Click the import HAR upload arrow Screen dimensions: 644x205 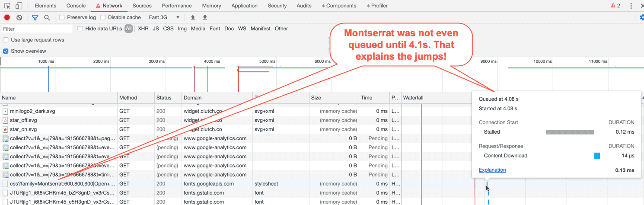pos(193,17)
